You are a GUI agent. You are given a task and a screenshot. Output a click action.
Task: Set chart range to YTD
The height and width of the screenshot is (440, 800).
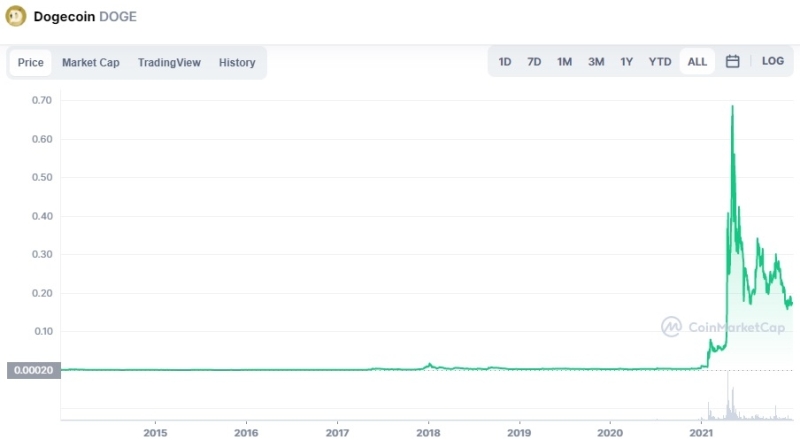[x=660, y=62]
